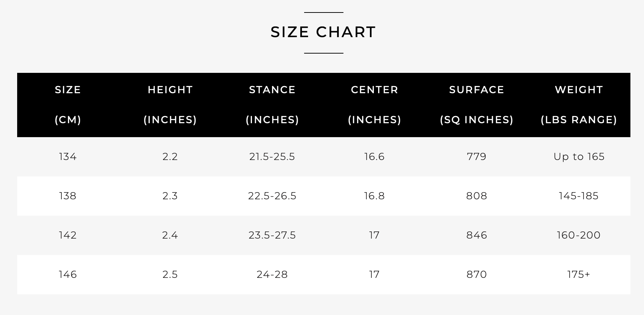Click the 138 size cell

68,196
